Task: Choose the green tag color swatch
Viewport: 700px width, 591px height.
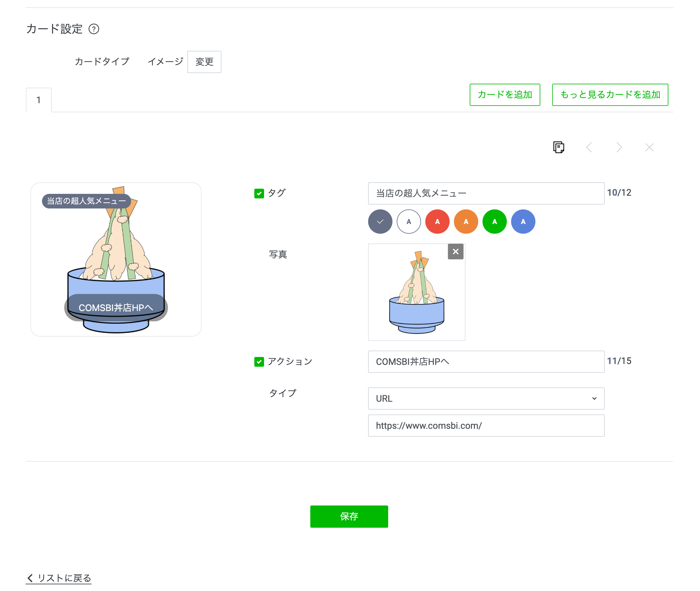Action: (494, 222)
